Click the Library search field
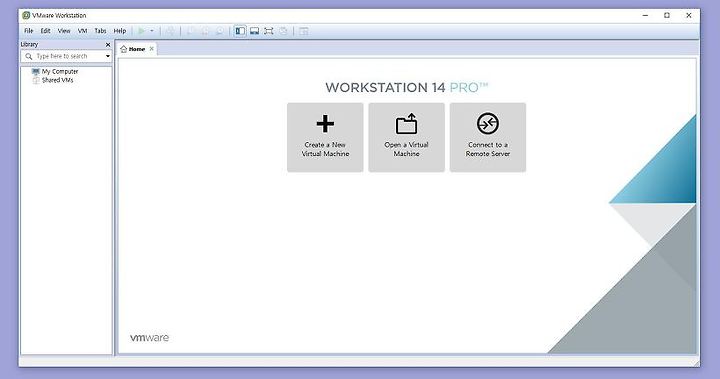 (67, 56)
